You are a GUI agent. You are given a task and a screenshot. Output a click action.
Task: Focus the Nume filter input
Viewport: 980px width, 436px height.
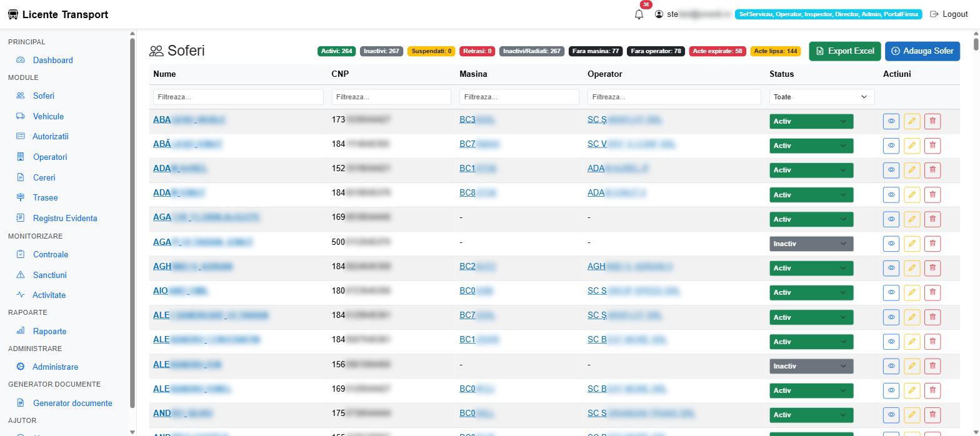[238, 97]
